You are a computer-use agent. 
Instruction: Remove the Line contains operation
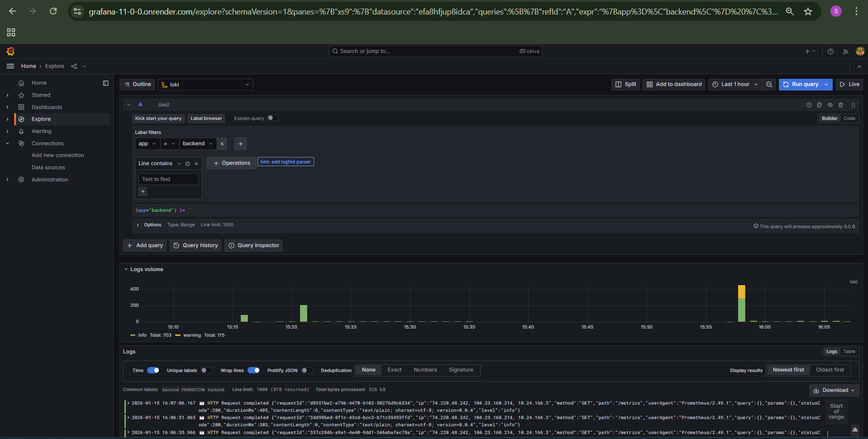click(x=196, y=163)
